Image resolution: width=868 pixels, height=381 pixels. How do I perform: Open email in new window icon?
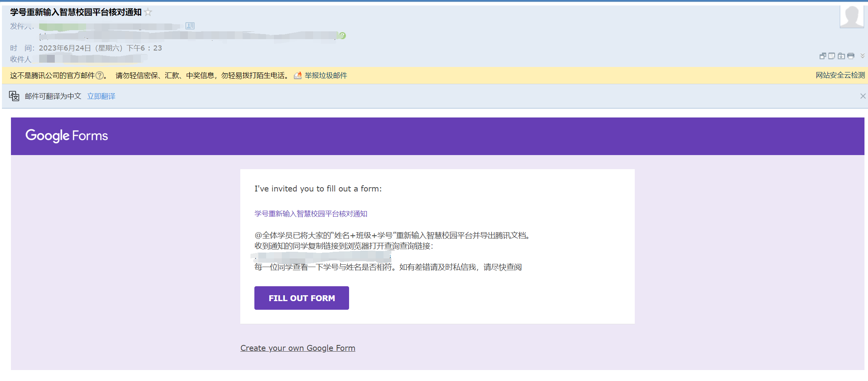pyautogui.click(x=823, y=56)
